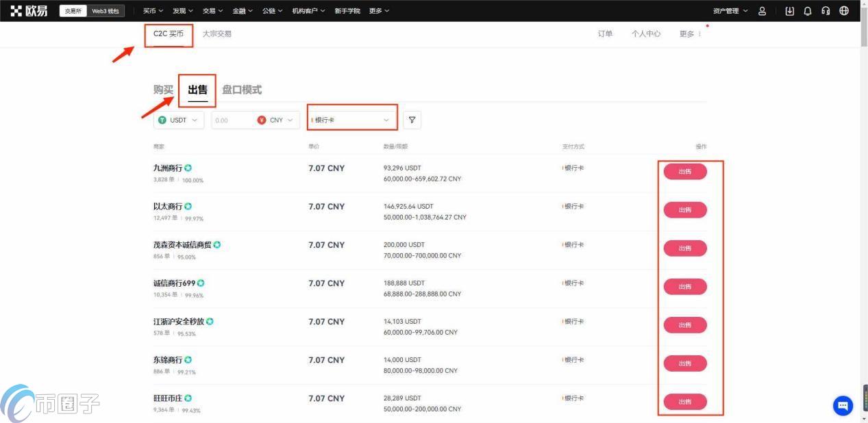Click 出售 button for 九洲商行

tap(685, 172)
